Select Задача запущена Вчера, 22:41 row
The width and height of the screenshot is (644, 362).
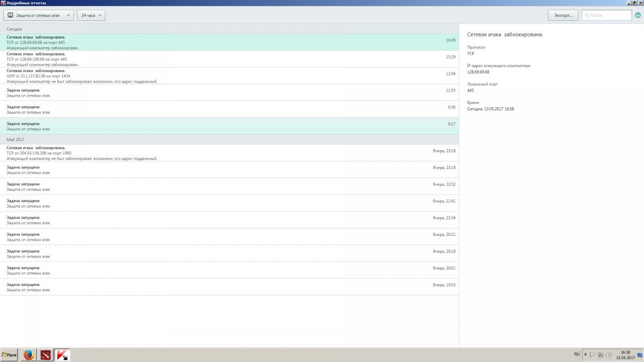point(230,203)
